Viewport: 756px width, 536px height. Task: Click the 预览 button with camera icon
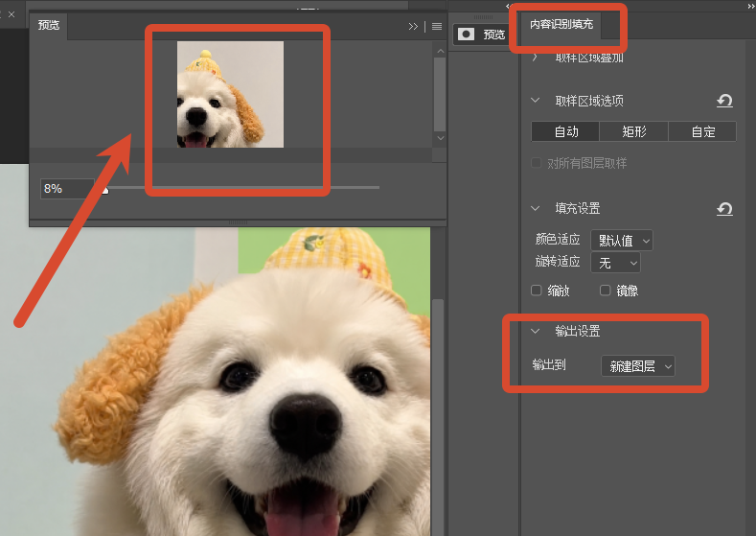[481, 35]
